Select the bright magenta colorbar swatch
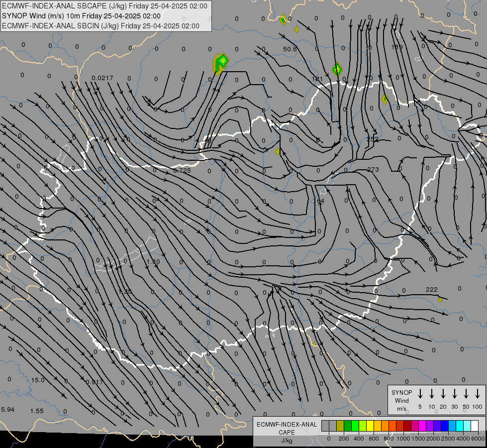Viewport: 487px width, 448px height. point(422,426)
